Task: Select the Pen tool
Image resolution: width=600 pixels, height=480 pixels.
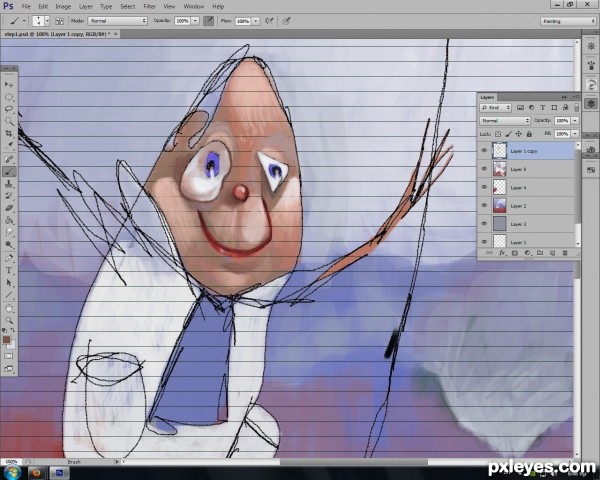Action: pyautogui.click(x=8, y=258)
